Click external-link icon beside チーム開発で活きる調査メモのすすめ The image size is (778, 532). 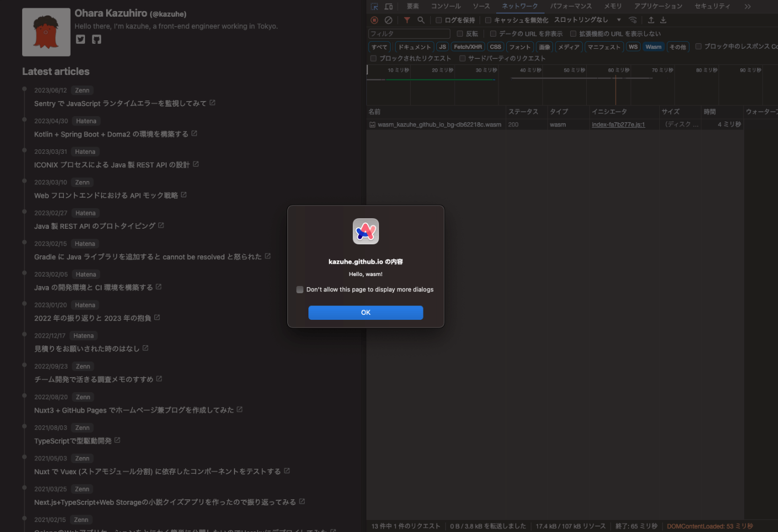(159, 379)
